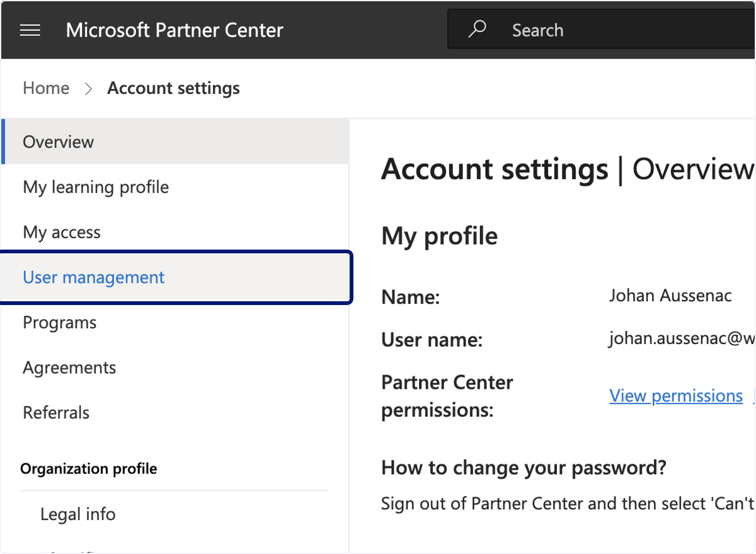756x554 pixels.
Task: Click the search magnifier icon
Action: click(477, 29)
